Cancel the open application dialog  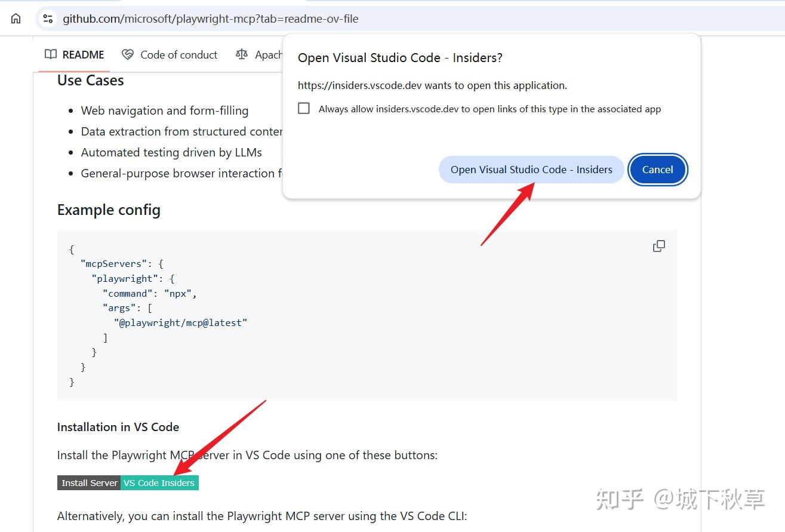point(657,170)
